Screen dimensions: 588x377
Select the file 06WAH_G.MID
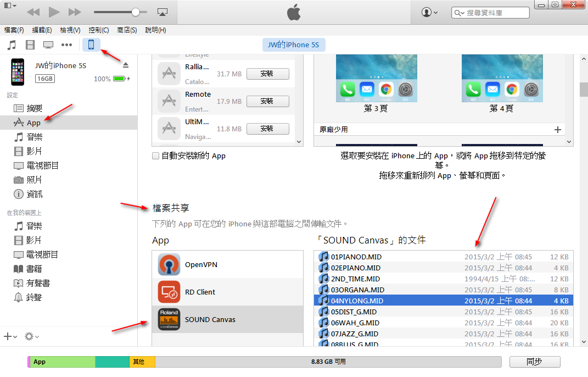point(444,323)
